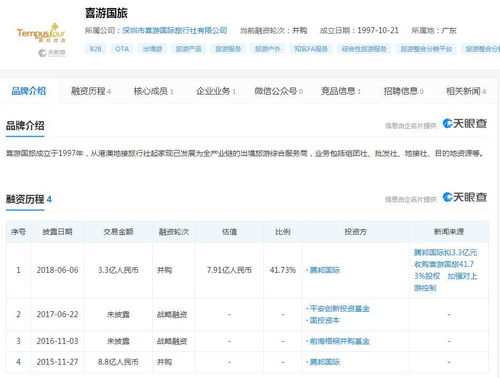Select the 旅游产品 tag
The image size is (500, 378).
click(188, 49)
